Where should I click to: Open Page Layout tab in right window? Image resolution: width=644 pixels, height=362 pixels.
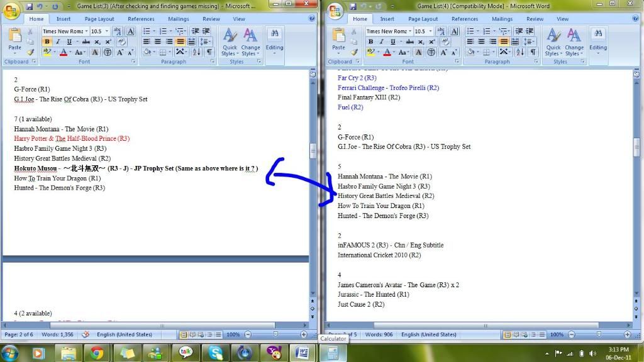423,19
